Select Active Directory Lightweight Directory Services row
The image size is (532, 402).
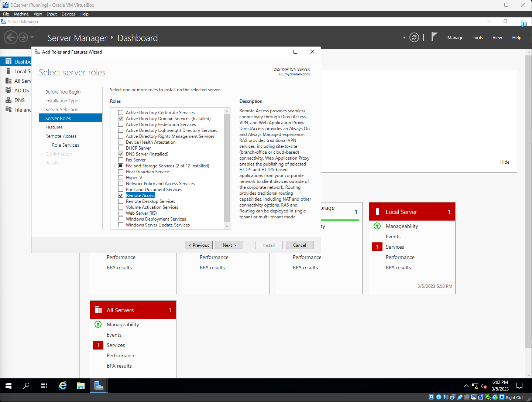(x=171, y=130)
